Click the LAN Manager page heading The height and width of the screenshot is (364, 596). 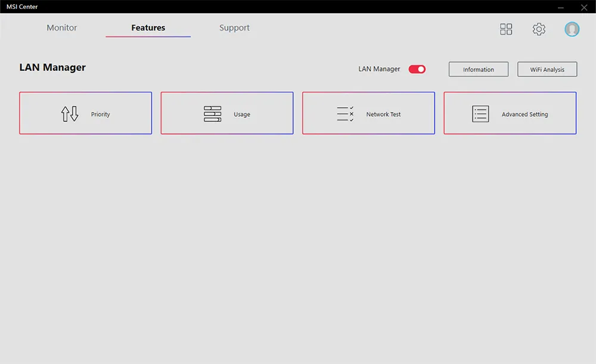tap(52, 68)
